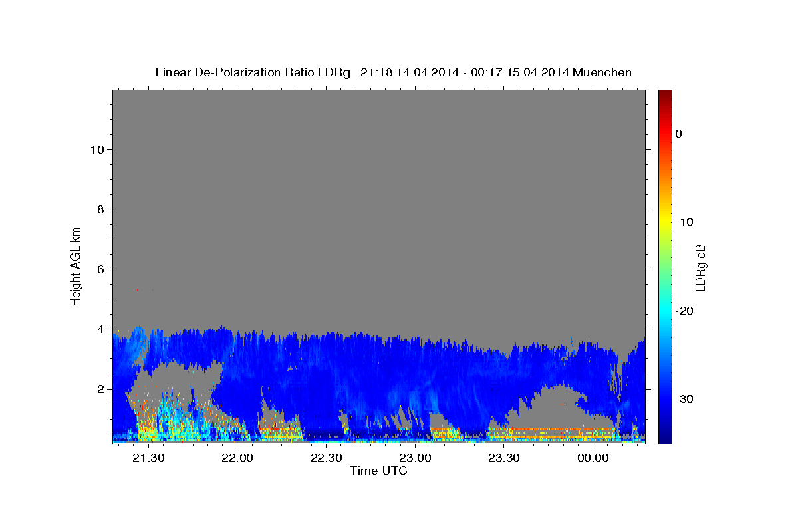798x532 pixels.
Task: Click the 6 km height tick label
Action: [x=99, y=269]
